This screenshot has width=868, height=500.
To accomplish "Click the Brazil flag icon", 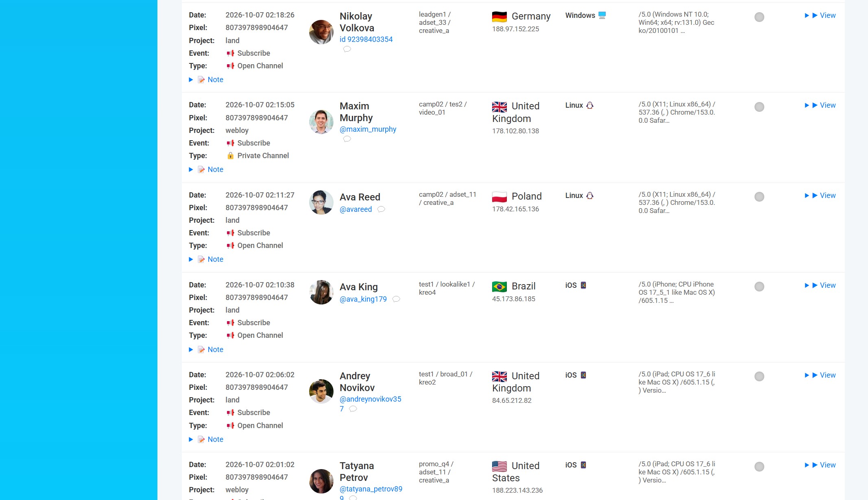I will click(x=499, y=287).
